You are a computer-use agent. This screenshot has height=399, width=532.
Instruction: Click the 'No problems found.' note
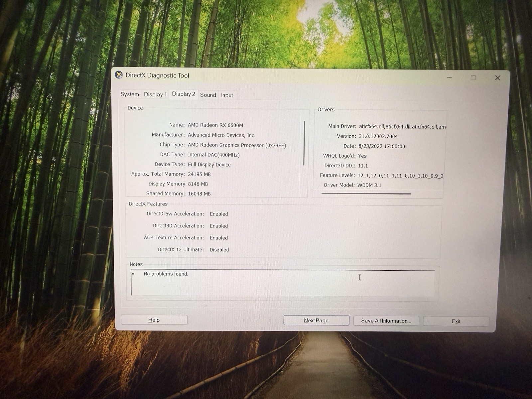tap(166, 274)
